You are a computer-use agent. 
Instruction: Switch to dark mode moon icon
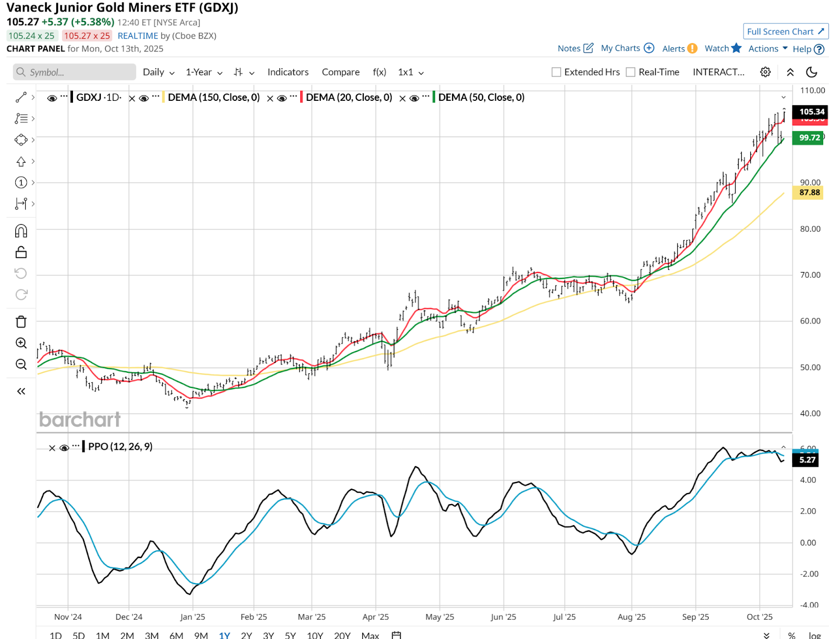(812, 72)
